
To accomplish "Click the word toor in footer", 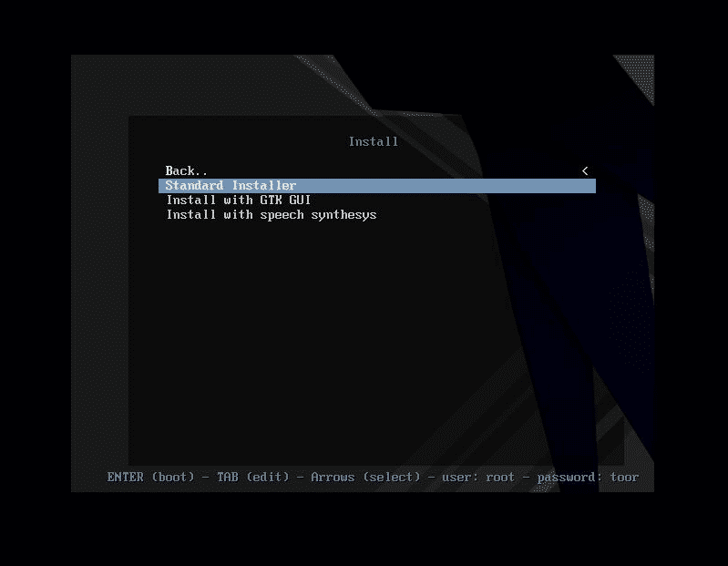I will point(624,477).
